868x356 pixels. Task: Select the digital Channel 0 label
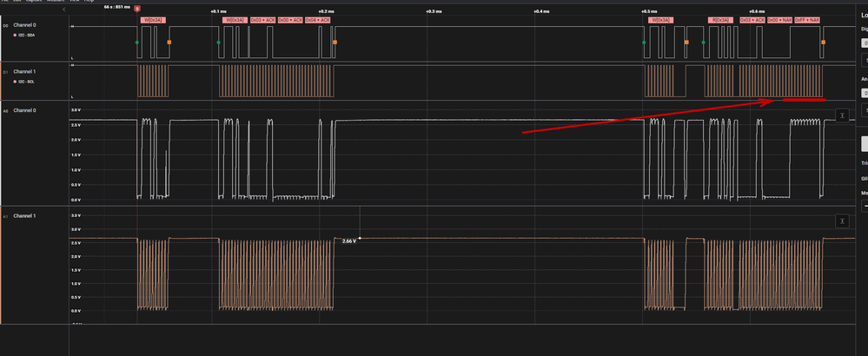click(x=24, y=25)
